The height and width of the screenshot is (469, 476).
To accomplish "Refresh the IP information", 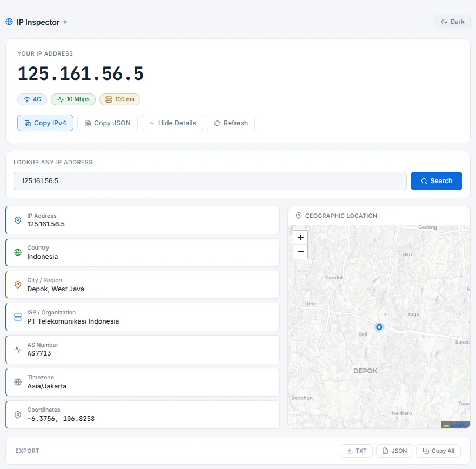I will point(231,123).
